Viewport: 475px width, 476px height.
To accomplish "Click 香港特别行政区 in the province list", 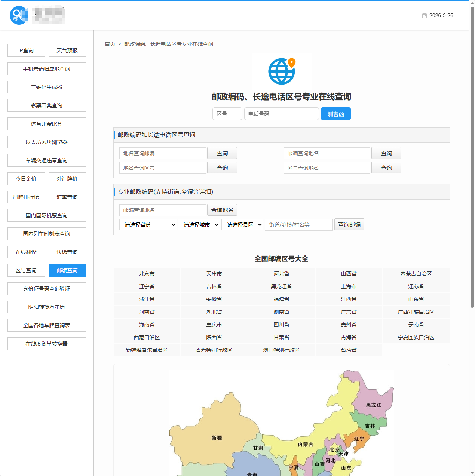I will pos(214,350).
